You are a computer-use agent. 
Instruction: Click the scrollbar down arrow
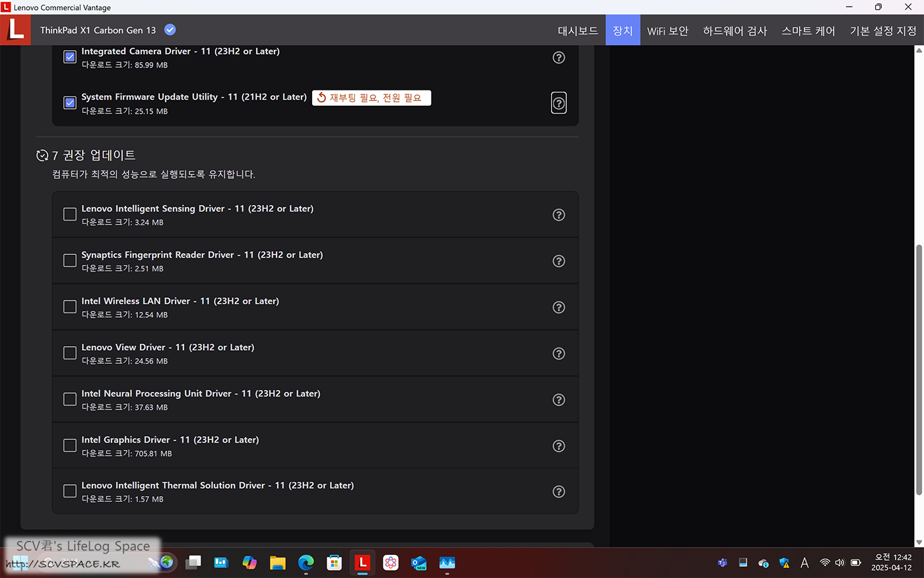(x=919, y=542)
